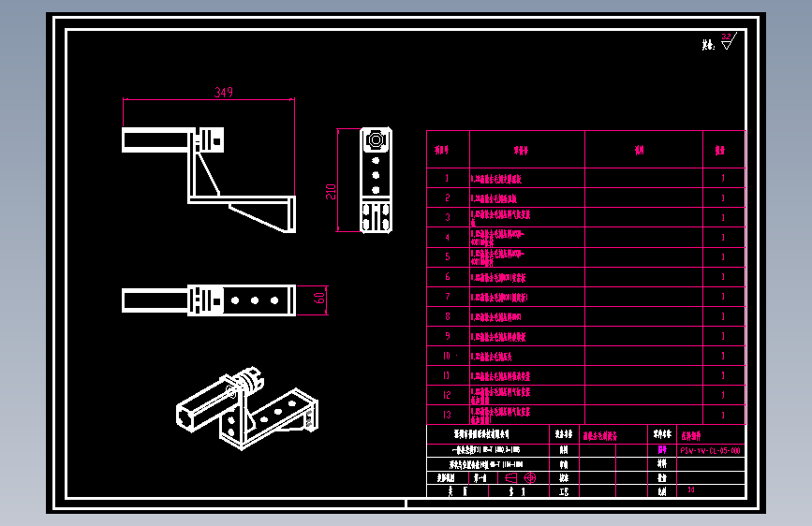Click item number 4 in parts list index column
This screenshot has width=812, height=526.
click(x=448, y=237)
